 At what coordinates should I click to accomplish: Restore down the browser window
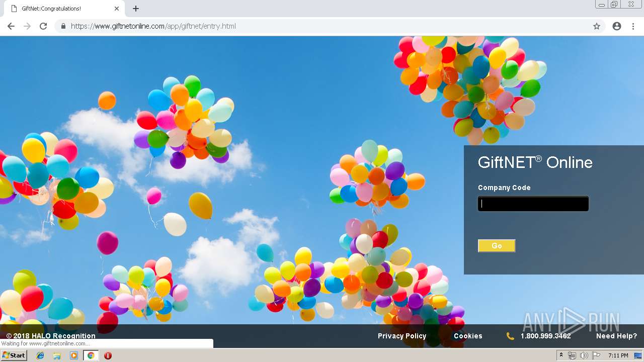614,4
